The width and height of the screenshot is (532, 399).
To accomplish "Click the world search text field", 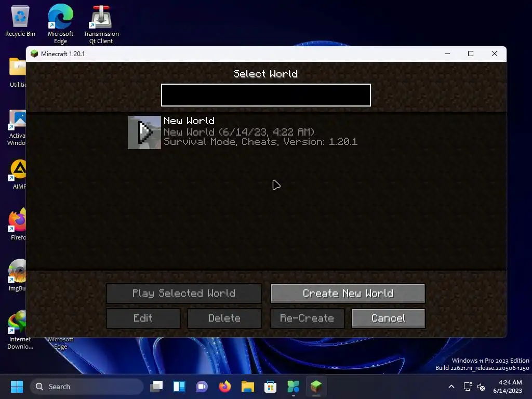I will 265,95.
